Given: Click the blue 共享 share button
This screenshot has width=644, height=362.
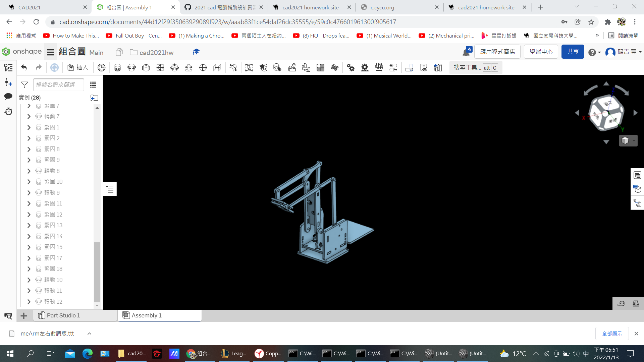Looking at the screenshot, I should (573, 52).
